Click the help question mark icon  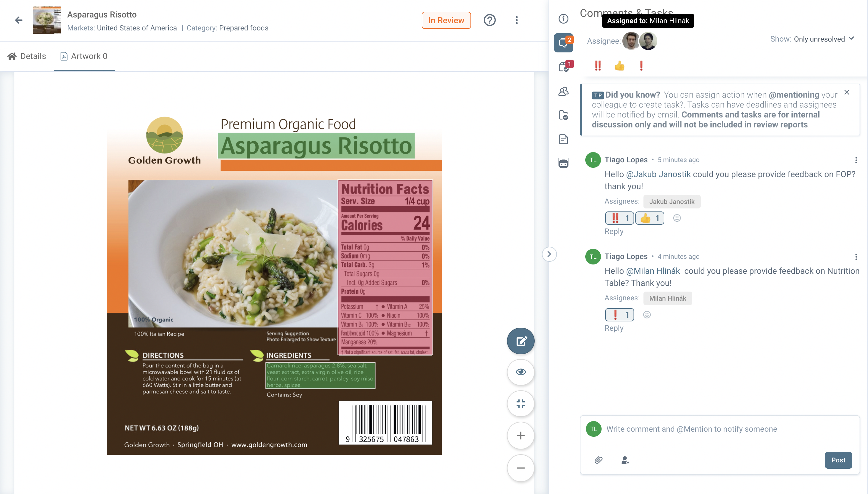coord(489,20)
